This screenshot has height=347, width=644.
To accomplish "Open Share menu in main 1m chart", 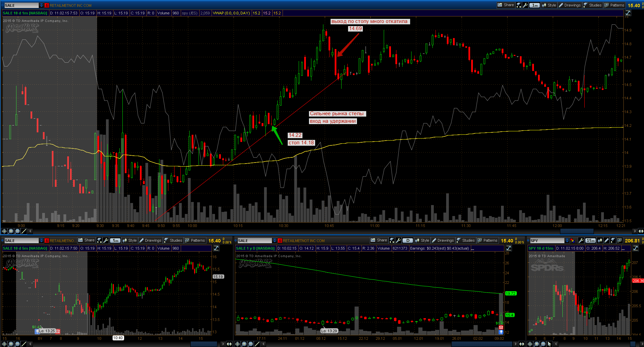I will click(506, 5).
